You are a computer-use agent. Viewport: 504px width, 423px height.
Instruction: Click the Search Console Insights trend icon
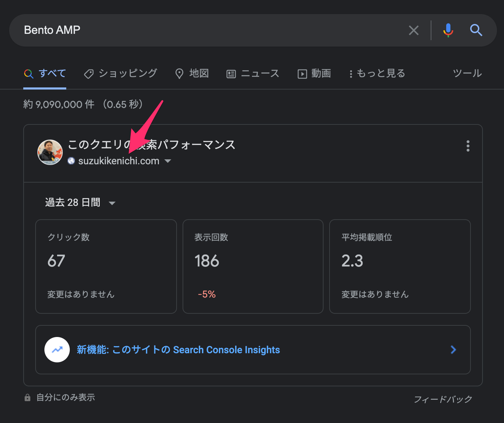pyautogui.click(x=57, y=350)
